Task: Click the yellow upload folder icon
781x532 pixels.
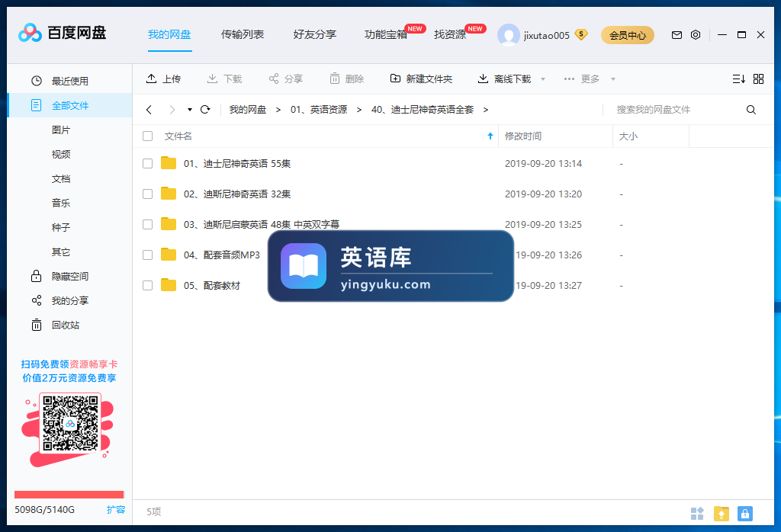Action: 722,514
